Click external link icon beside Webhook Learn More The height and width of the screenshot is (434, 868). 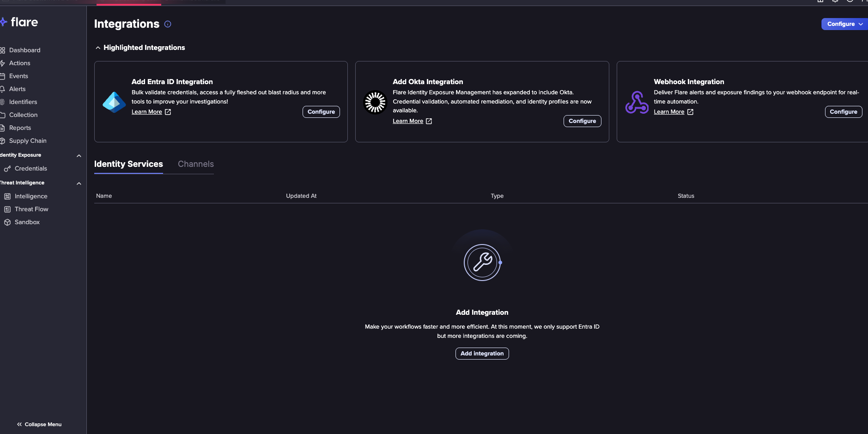point(691,112)
